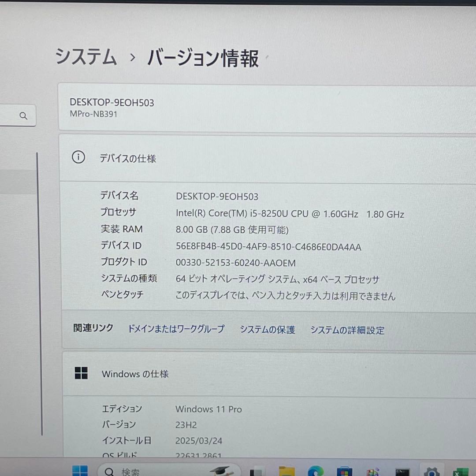476x476 pixels.
Task: Collapse the デバイスの仕様 section header
Action: pos(268,158)
